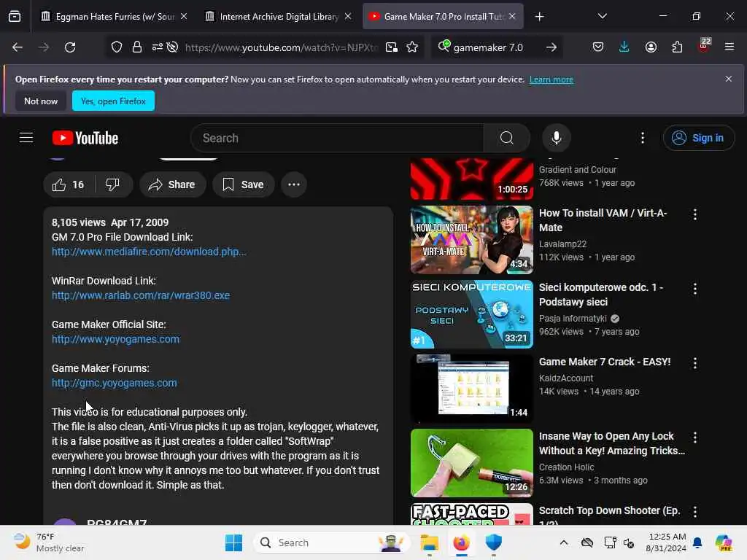The image size is (747, 560).
Task: Open the Windows Start menu
Action: click(233, 542)
